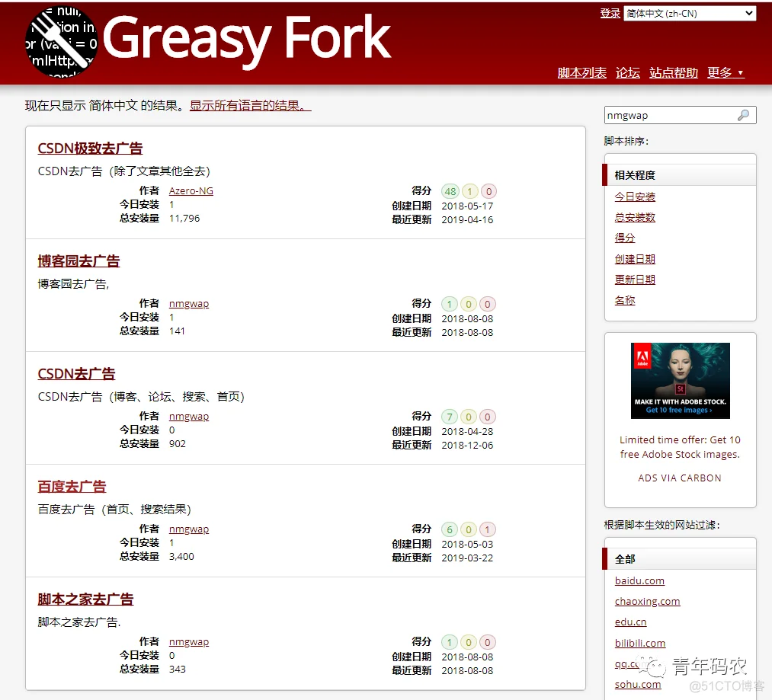Image resolution: width=772 pixels, height=700 pixels.
Task: Sort scripts by 创建日期
Action: pyautogui.click(x=635, y=259)
